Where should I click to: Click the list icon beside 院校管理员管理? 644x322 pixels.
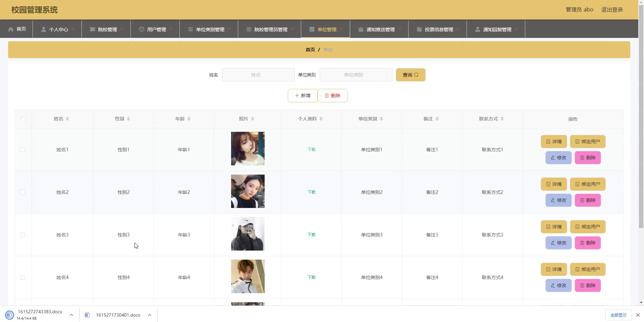tap(249, 30)
